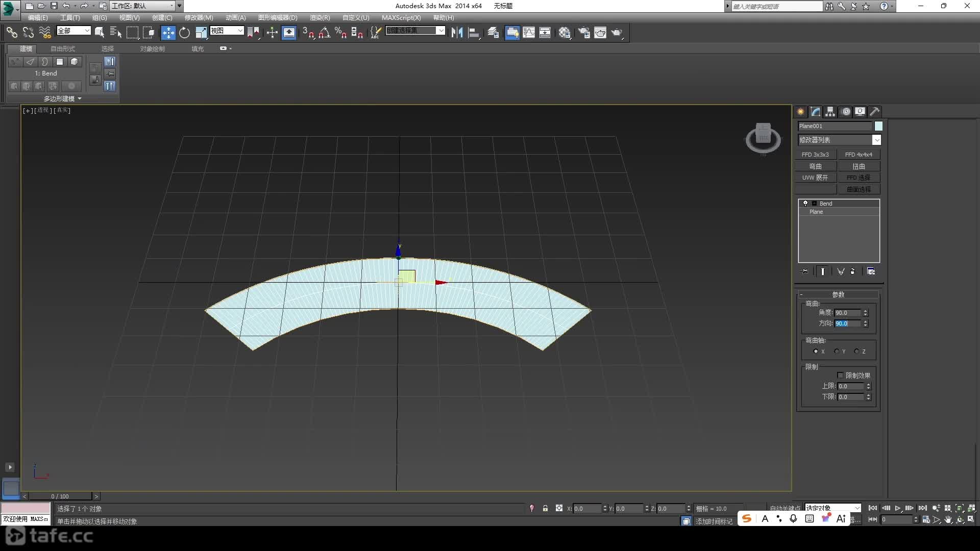Click the 0 / 100 time slider

pos(60,496)
